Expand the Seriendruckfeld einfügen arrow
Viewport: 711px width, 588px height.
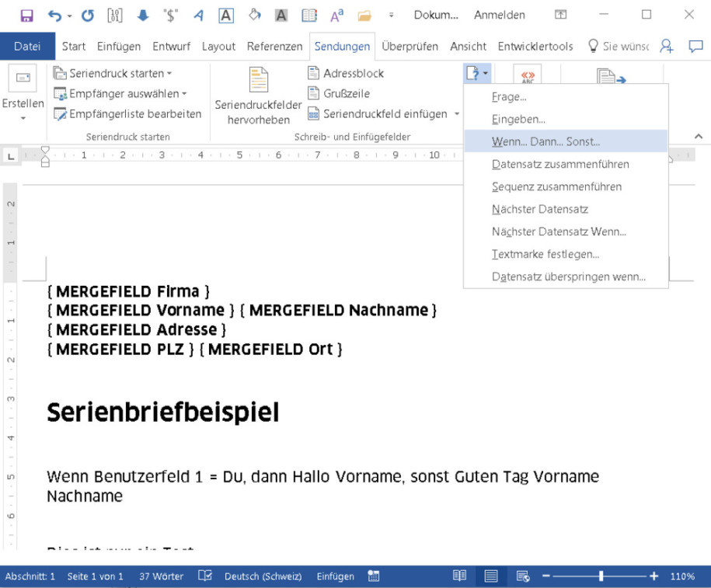tap(457, 113)
